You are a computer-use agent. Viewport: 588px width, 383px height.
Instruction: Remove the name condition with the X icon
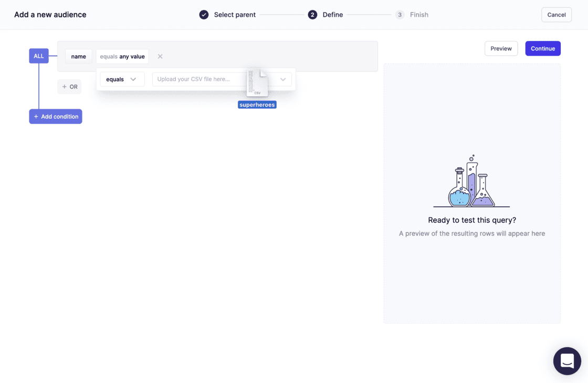click(x=160, y=56)
